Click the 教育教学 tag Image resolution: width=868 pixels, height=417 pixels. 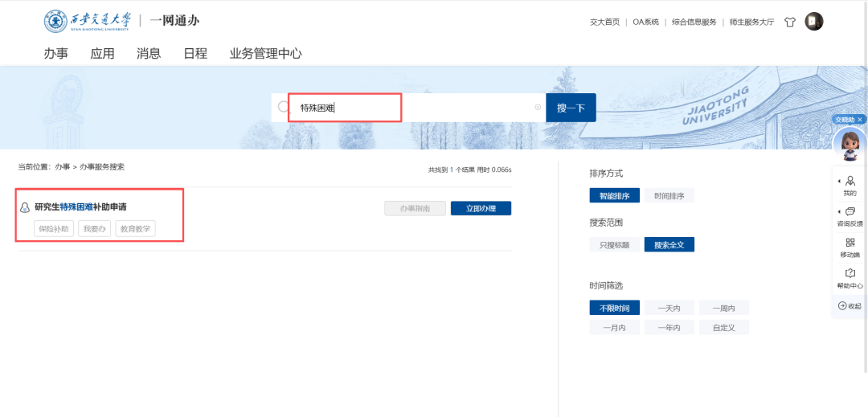click(136, 228)
